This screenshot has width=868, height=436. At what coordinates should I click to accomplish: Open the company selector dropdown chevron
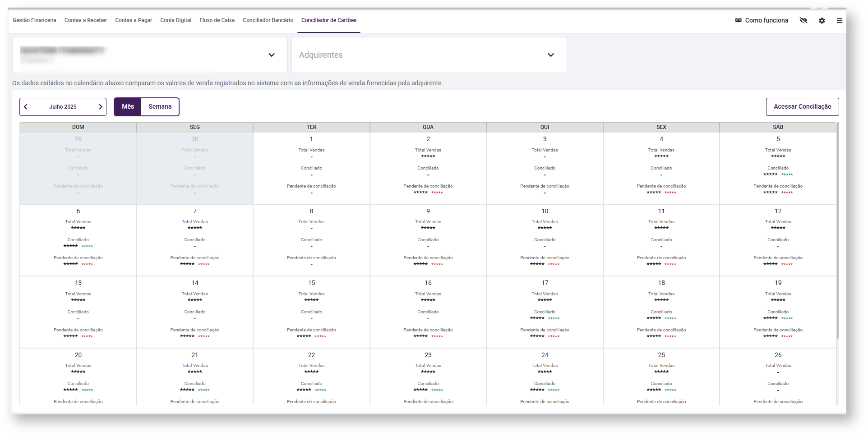coord(272,55)
